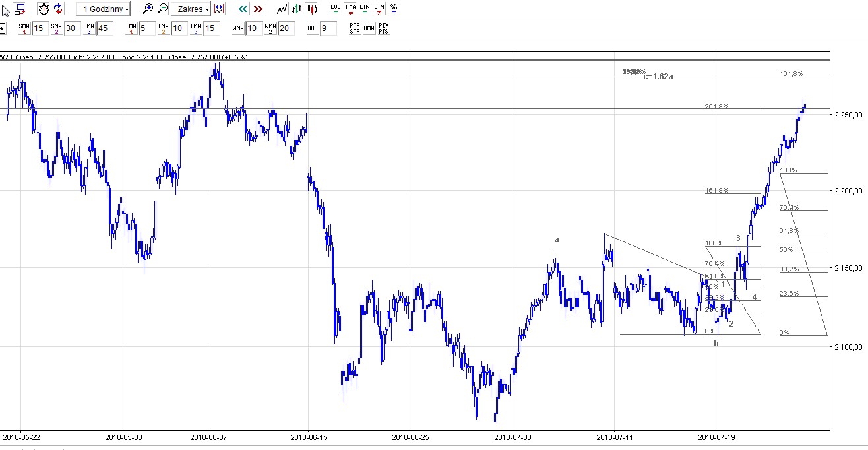Zoom out with the magnifier minus icon
Viewport: 868px width, 450px height.
[x=162, y=9]
